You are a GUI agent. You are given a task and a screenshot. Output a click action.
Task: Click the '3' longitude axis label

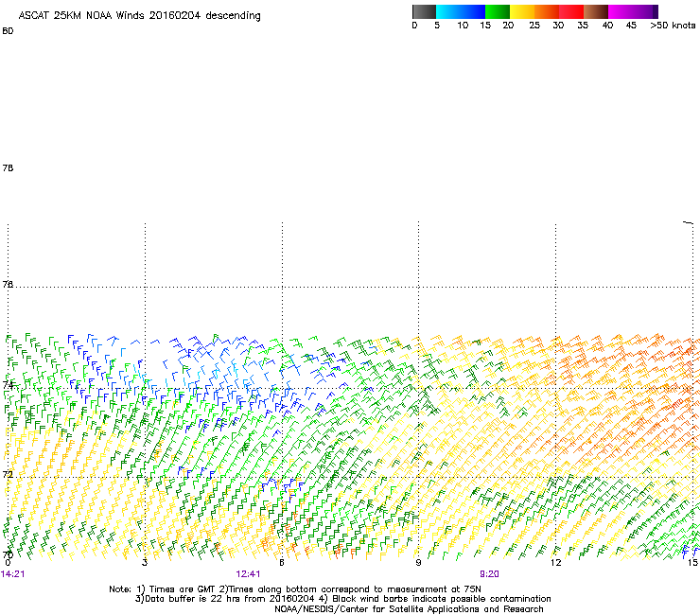point(145,563)
